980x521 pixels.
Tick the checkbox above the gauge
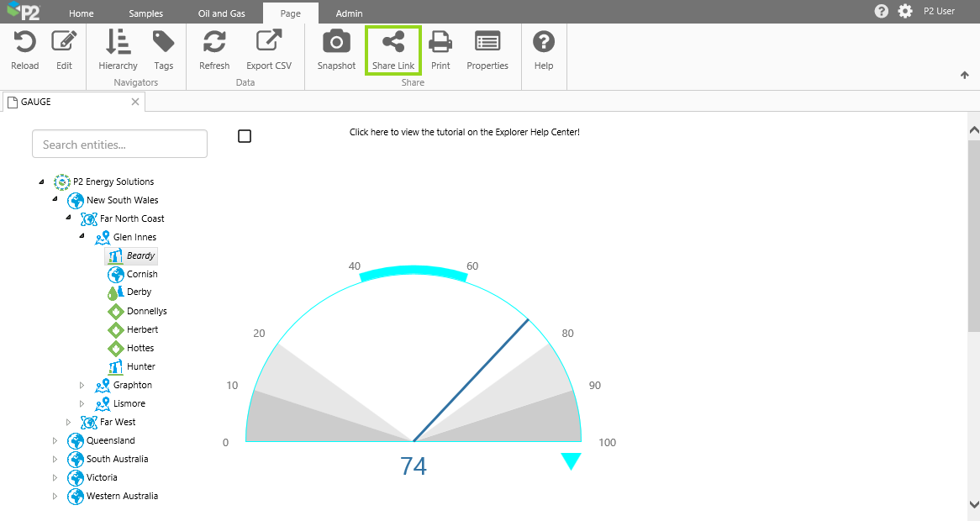pyautogui.click(x=245, y=136)
